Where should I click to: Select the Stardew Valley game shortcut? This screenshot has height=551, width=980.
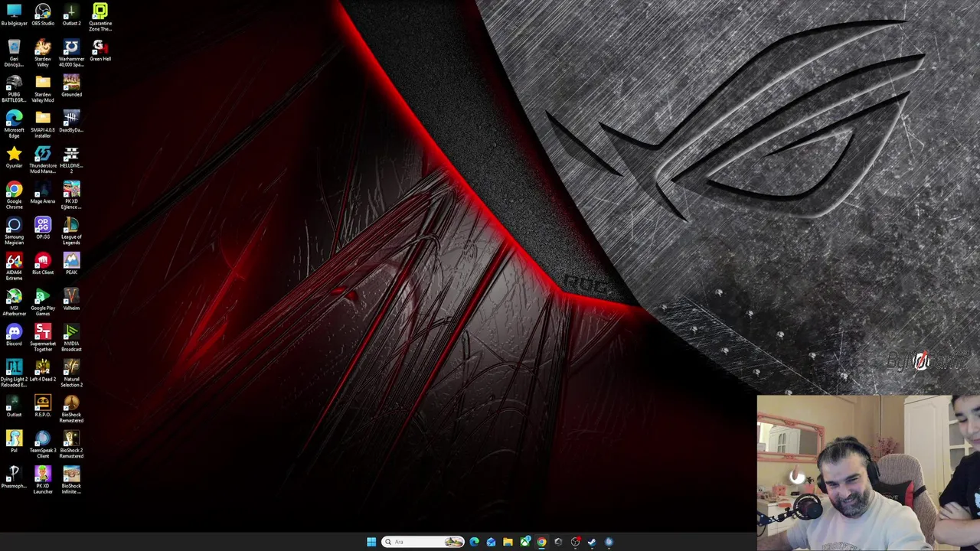pyautogui.click(x=43, y=53)
